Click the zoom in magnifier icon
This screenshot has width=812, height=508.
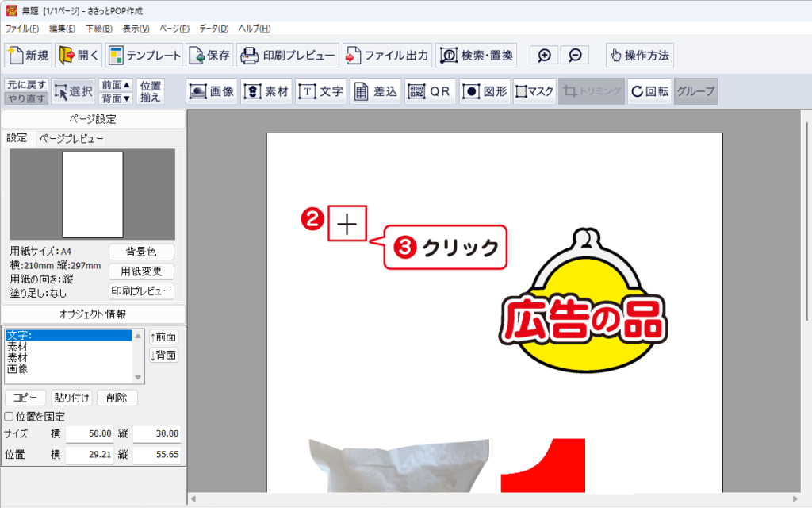click(544, 56)
